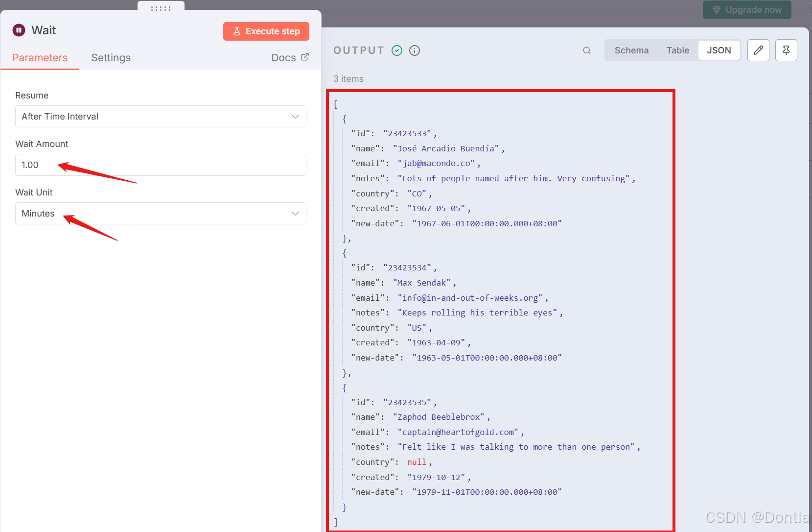Switch to the Settings tab

click(111, 58)
